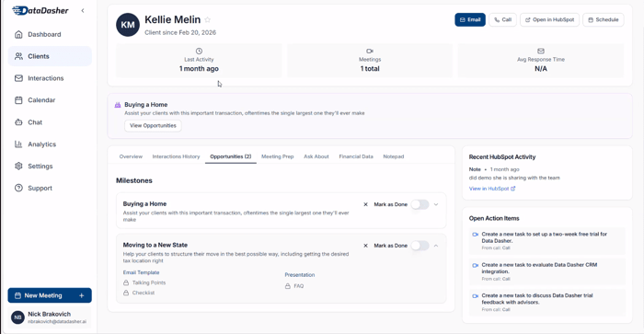Viewport: 644px width, 334px height.
Task: Collapse the sidebar with the chevron
Action: pos(83,11)
